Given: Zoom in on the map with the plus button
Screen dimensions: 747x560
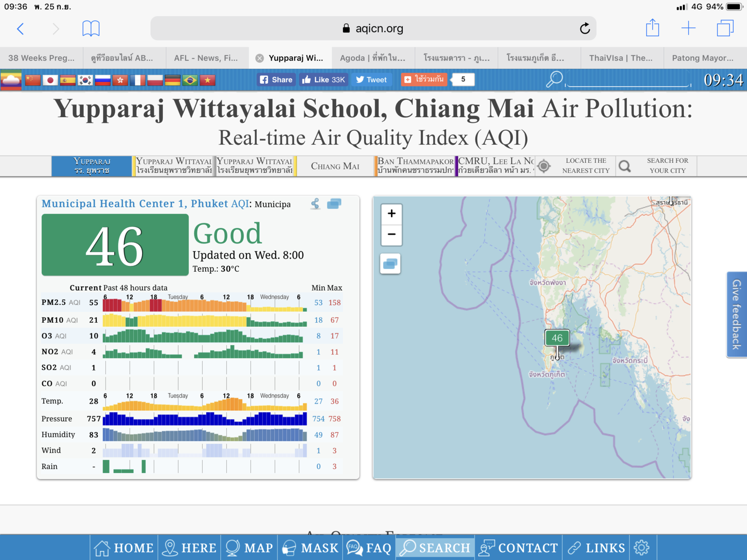Looking at the screenshot, I should click(x=391, y=213).
